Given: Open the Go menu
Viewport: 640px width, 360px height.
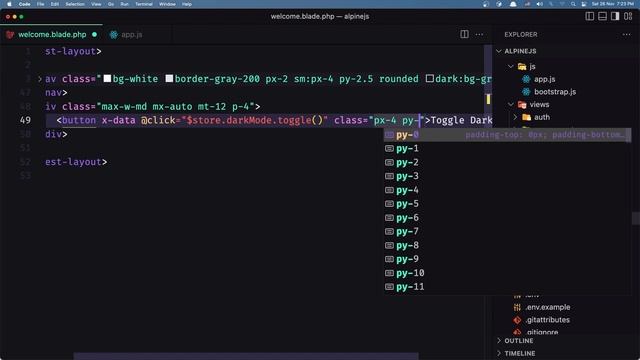Looking at the screenshot, I should click(x=111, y=4).
